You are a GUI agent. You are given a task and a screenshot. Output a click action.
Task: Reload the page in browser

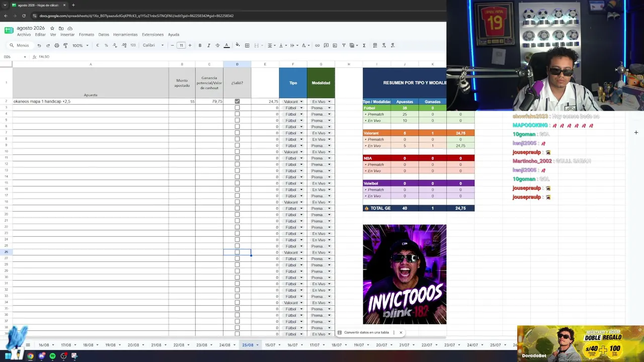23,16
